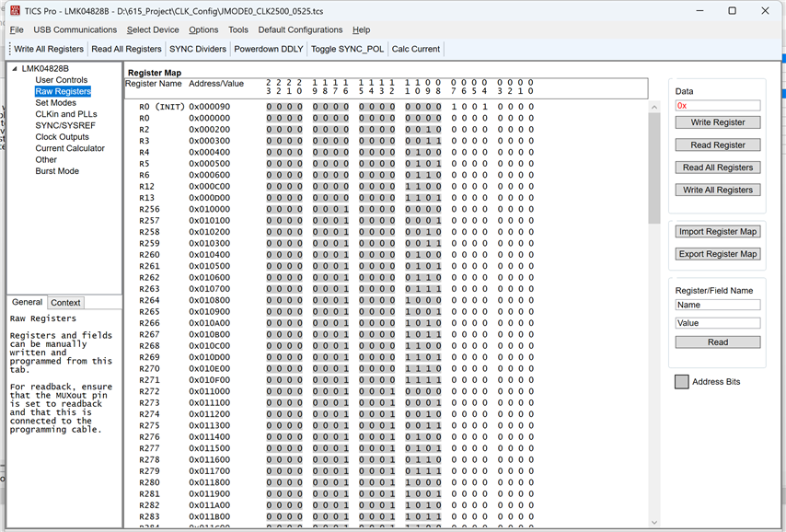Image resolution: width=786 pixels, height=532 pixels.
Task: Click the Write Register button
Action: coord(717,122)
